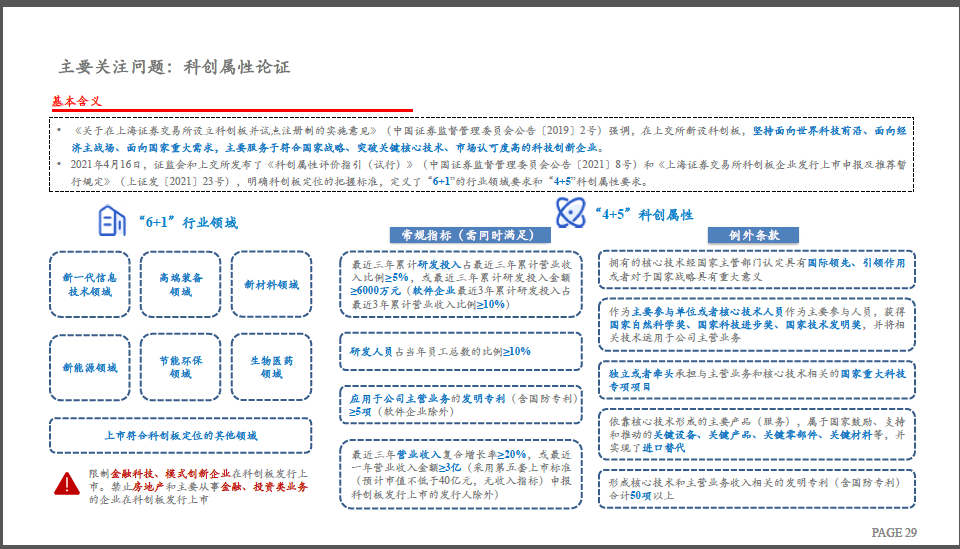Click the first bullet paragraph about 2019 2号公告

pos(489,139)
